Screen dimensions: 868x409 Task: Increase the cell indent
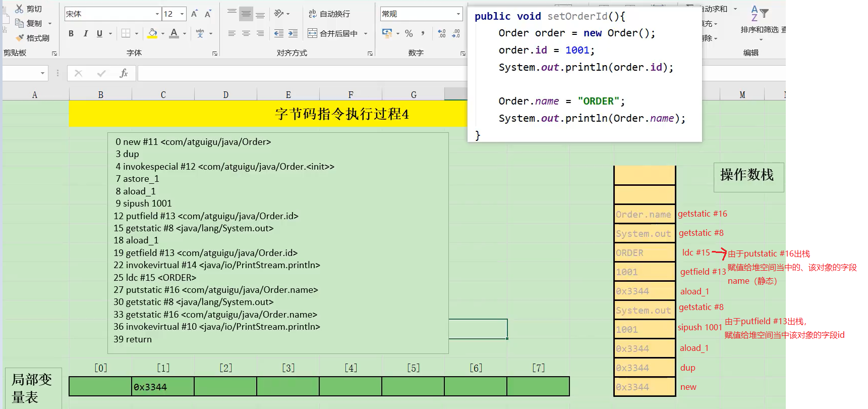293,33
